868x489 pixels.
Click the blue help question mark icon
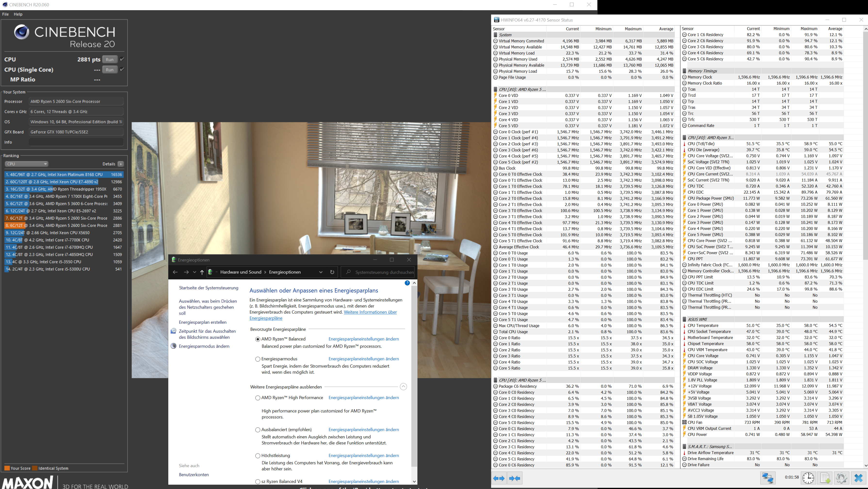(x=407, y=283)
